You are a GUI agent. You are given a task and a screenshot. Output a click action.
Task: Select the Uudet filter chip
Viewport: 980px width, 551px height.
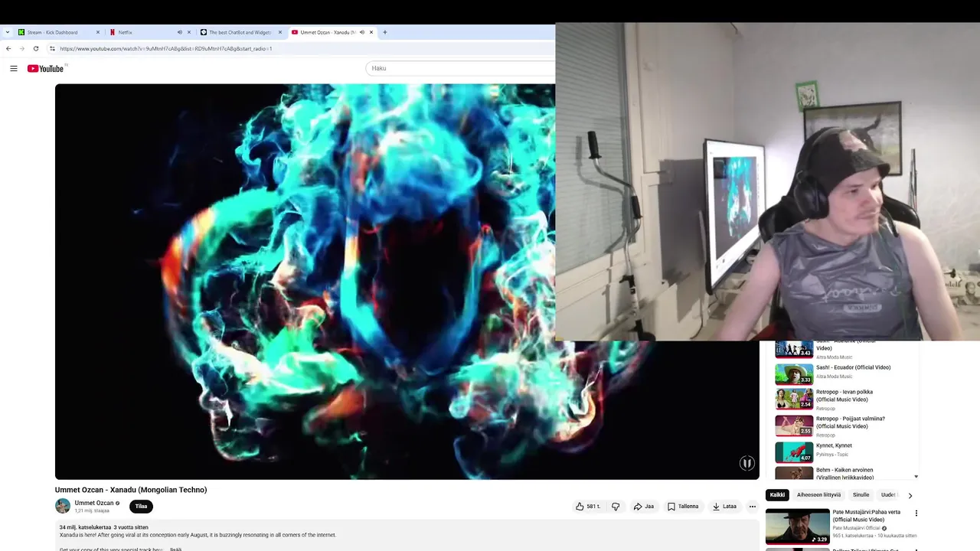888,495
